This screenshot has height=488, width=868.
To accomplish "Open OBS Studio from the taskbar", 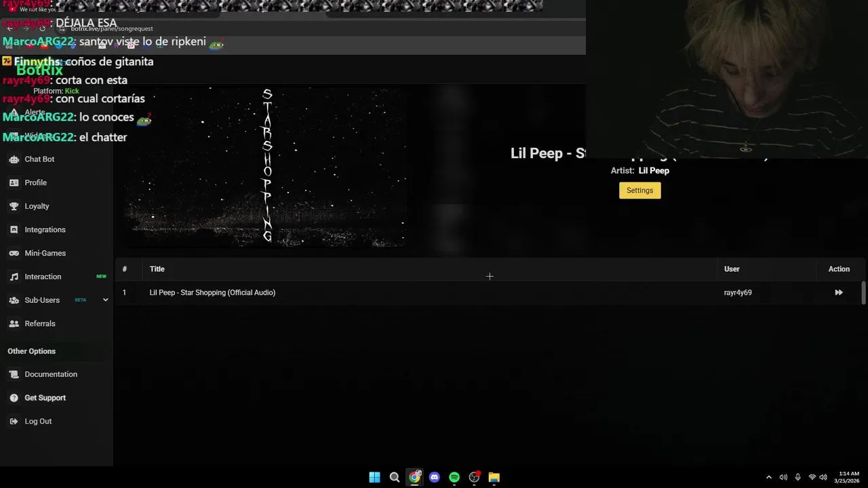I will pyautogui.click(x=474, y=477).
